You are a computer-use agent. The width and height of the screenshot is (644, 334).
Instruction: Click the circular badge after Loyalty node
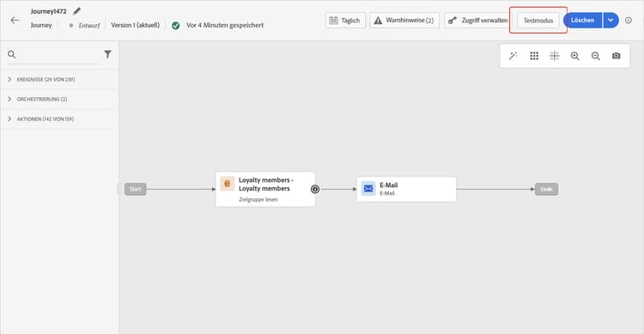coord(315,189)
